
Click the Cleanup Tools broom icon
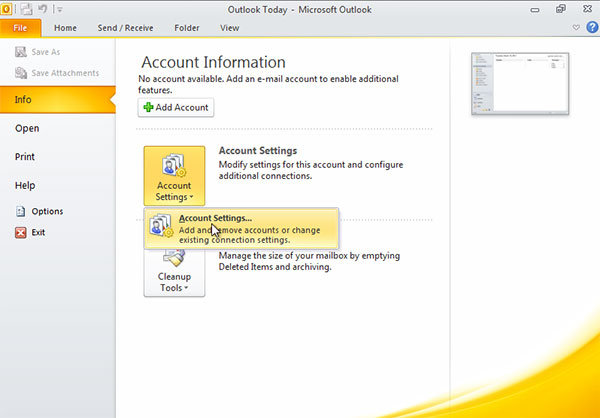[174, 258]
